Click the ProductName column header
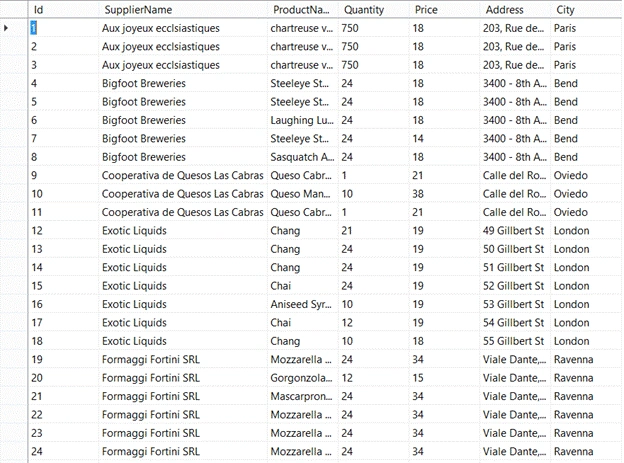The width and height of the screenshot is (624, 463). (x=303, y=10)
